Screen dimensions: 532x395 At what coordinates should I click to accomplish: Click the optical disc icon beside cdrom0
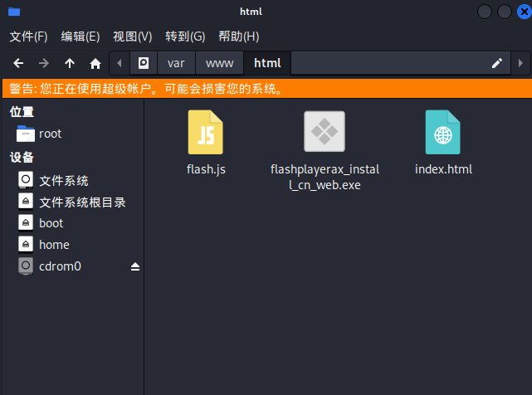(26, 266)
